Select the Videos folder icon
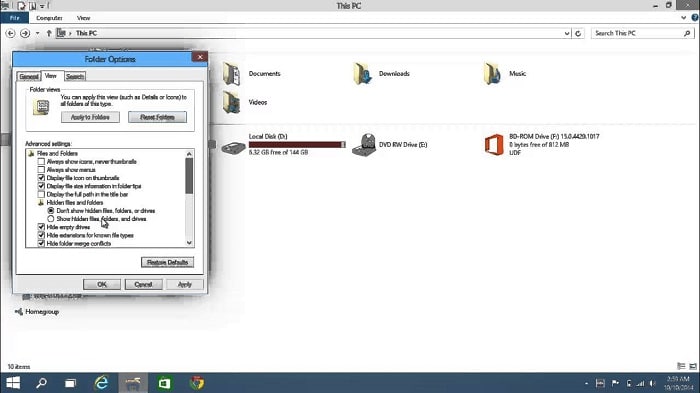Image resolution: width=700 pixels, height=393 pixels. (232, 102)
